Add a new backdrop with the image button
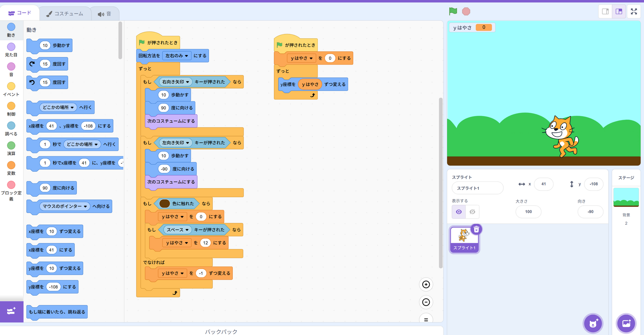The width and height of the screenshot is (644, 335). pyautogui.click(x=626, y=324)
